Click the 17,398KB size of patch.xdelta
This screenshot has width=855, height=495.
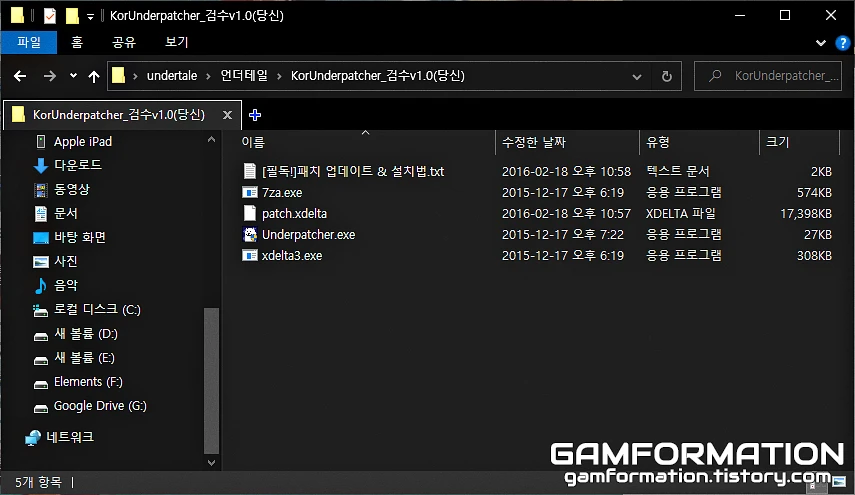[x=806, y=214]
